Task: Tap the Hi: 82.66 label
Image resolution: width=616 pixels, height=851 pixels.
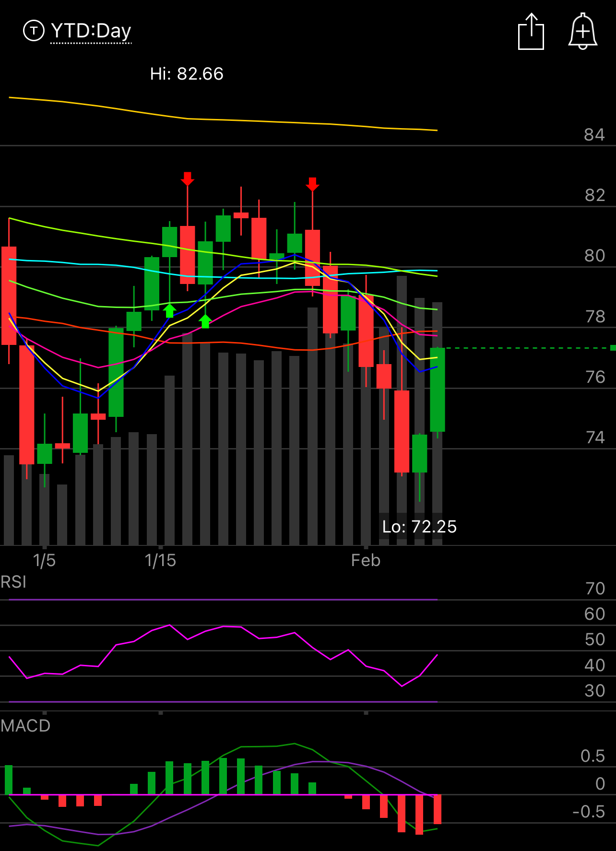Action: pyautogui.click(x=187, y=74)
